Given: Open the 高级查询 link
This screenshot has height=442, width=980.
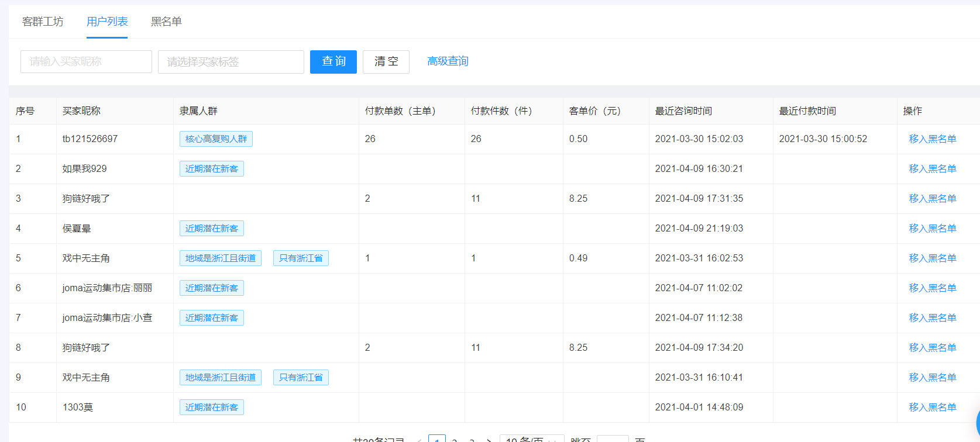Looking at the screenshot, I should [x=448, y=61].
